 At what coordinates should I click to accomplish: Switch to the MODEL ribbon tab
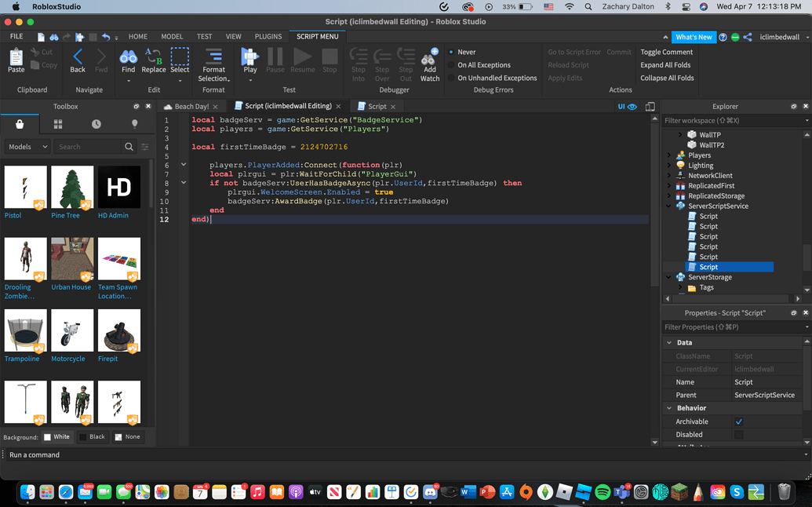[x=172, y=37]
